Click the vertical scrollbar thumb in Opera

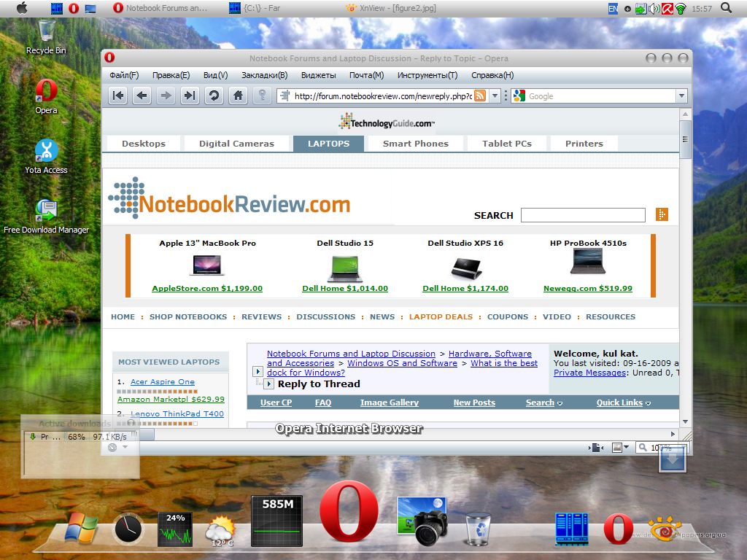pos(685,139)
